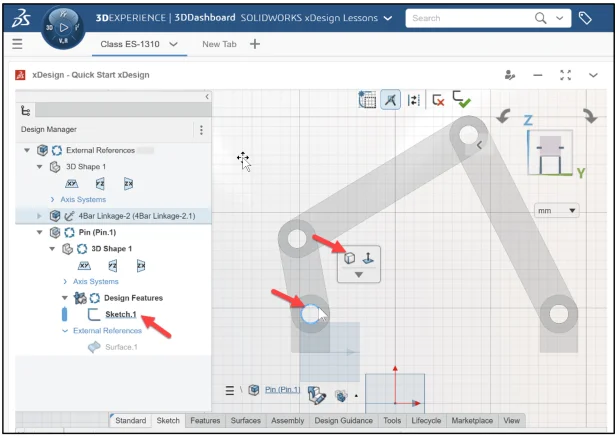615x438 pixels.
Task: Collapse the External References tree node
Action: point(28,150)
